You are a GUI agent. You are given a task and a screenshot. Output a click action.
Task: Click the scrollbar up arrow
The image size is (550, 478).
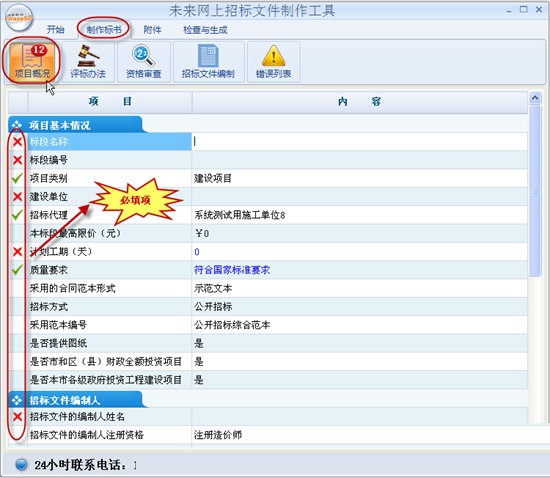pos(535,98)
